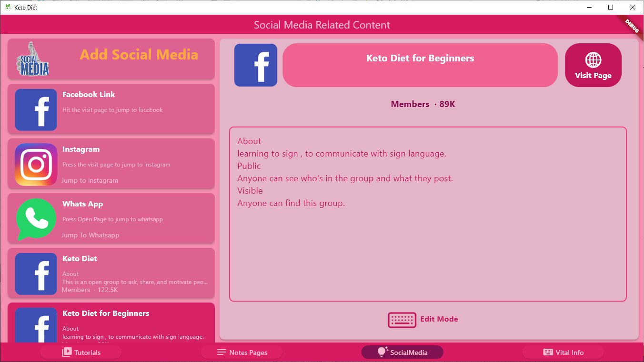Image resolution: width=644 pixels, height=362 pixels.
Task: Click Facebook icon on Keto Diet for Beginners list card
Action: [x=36, y=325]
